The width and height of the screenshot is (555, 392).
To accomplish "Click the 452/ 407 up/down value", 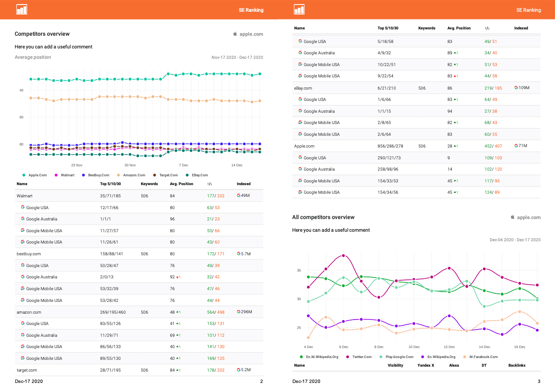I will tap(493, 146).
